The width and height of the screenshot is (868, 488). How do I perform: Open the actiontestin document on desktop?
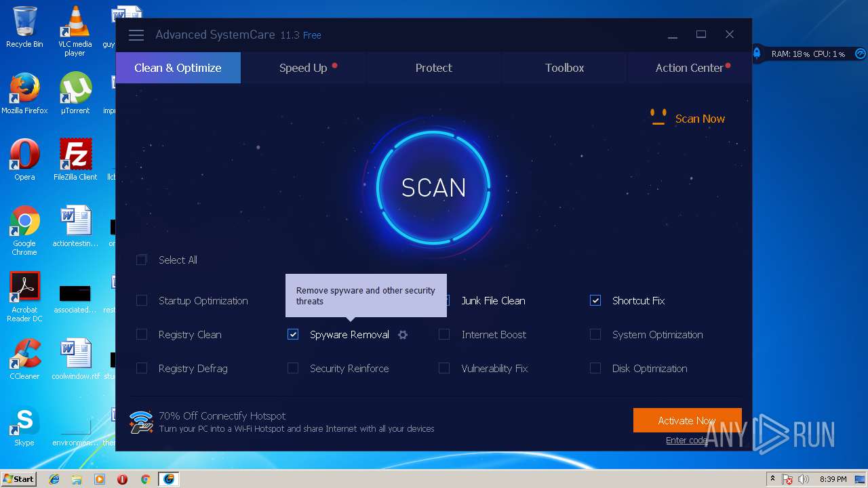click(x=75, y=226)
